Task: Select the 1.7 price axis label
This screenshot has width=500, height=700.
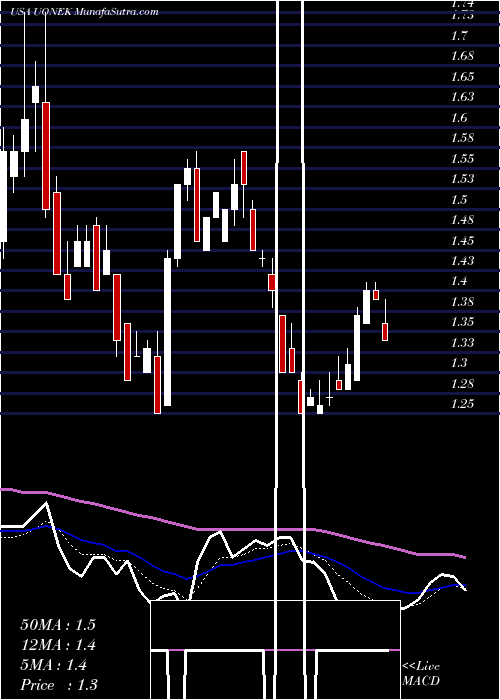Action: [459, 36]
